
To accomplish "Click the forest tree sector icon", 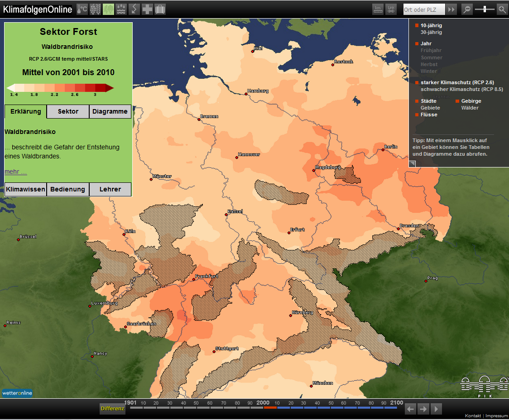I will tap(108, 9).
